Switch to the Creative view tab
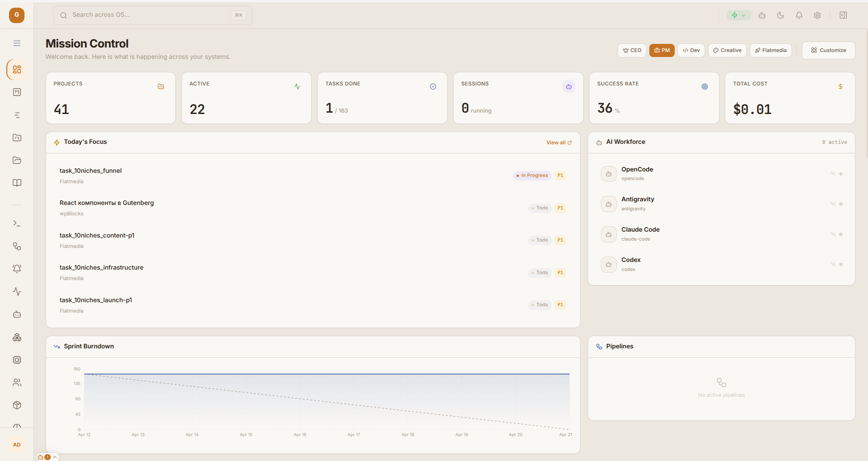 [727, 50]
